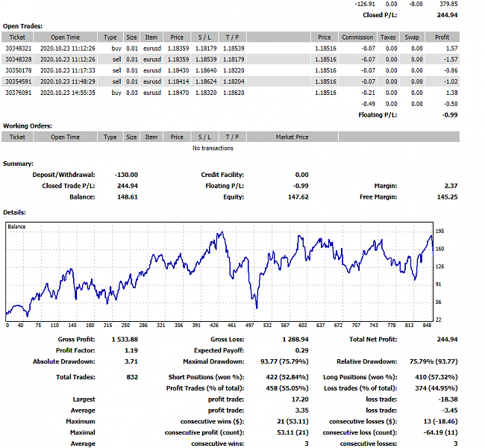Click the Market Price column header
485x448 pixels.
pyautogui.click(x=292, y=137)
